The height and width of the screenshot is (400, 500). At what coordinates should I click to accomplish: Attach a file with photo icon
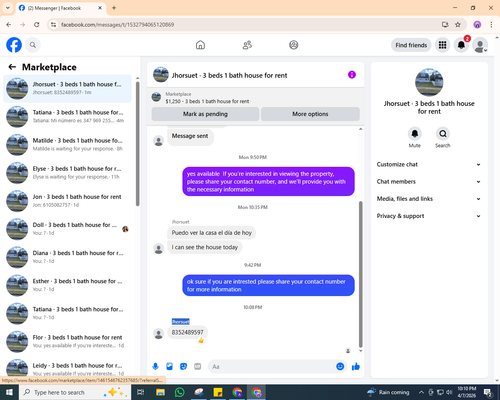click(x=169, y=367)
